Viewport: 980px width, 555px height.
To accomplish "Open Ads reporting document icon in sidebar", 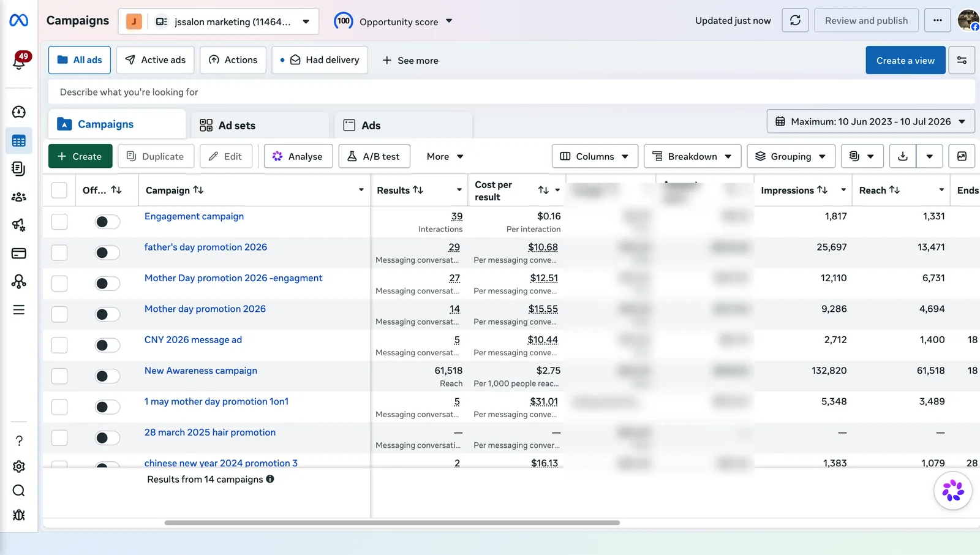I will 19,168.
